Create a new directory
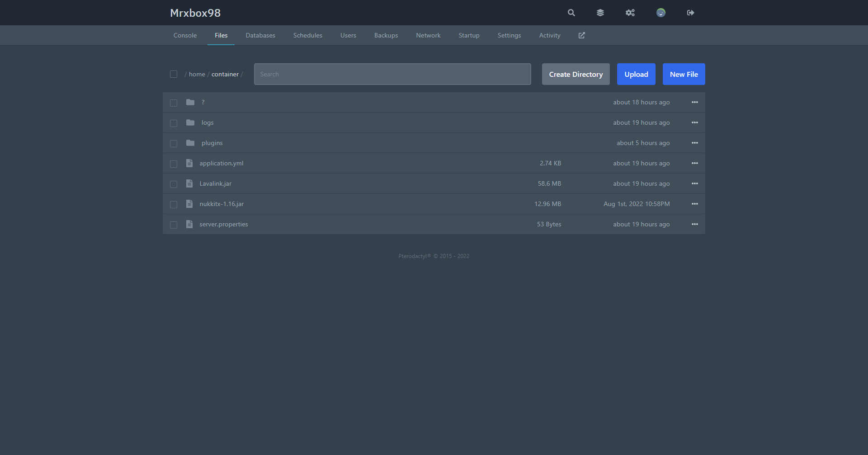 pos(576,74)
